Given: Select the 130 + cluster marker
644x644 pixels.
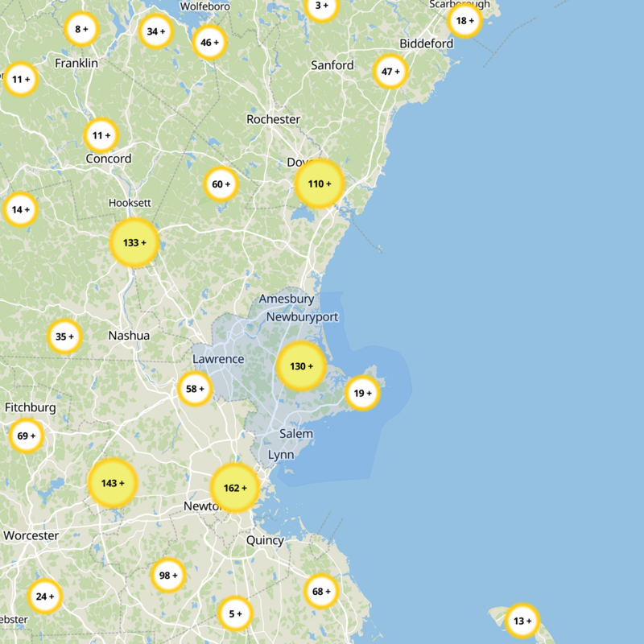Looking at the screenshot, I should click(301, 366).
